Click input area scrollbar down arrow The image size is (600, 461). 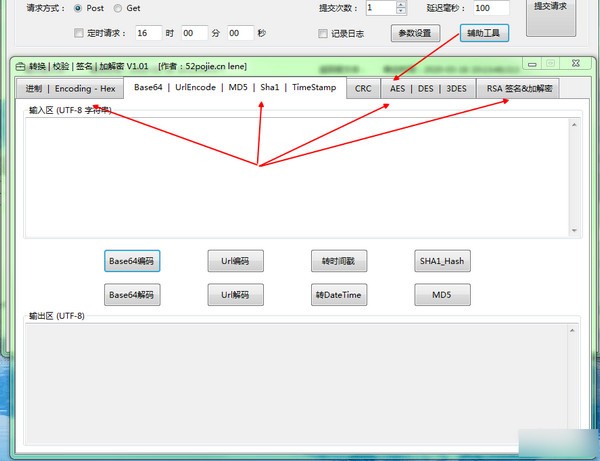574,230
